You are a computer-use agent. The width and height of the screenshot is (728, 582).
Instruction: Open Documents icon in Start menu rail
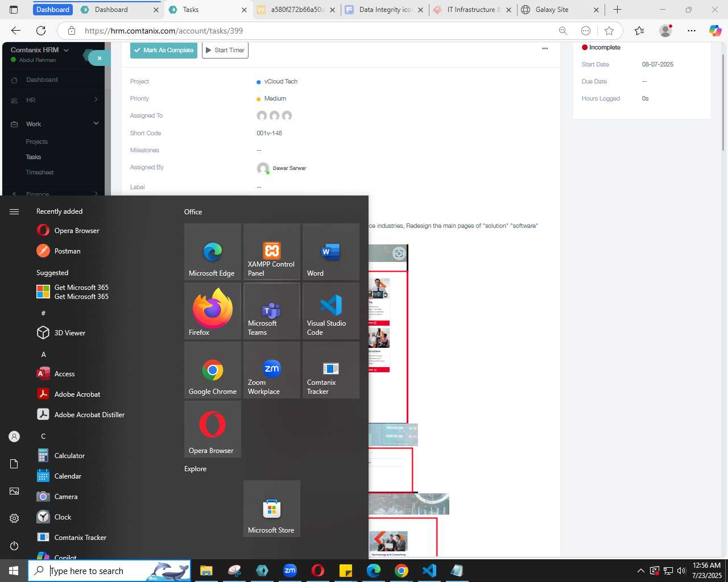click(x=14, y=464)
